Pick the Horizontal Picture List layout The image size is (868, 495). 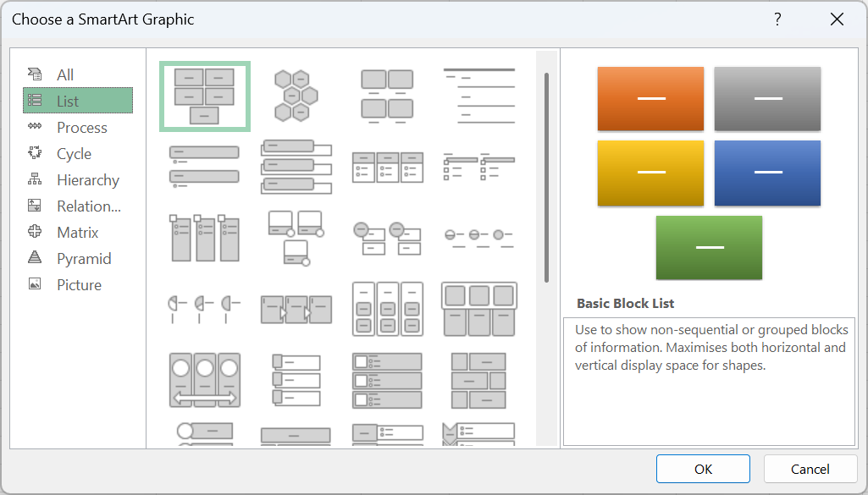pyautogui.click(x=478, y=309)
